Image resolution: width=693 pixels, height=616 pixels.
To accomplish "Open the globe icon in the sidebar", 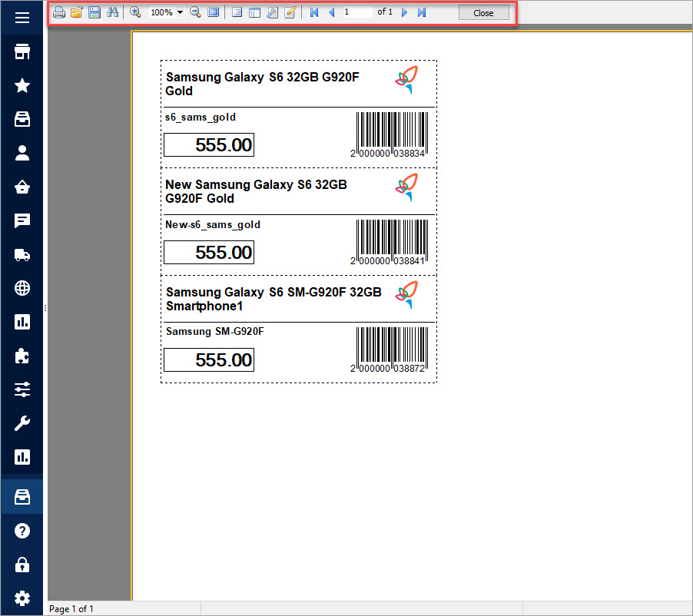I will coord(22,288).
